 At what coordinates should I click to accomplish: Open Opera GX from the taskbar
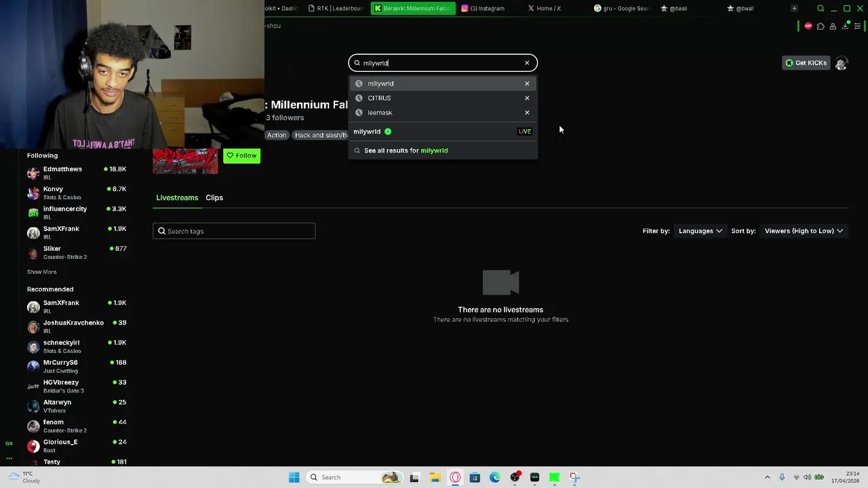(x=455, y=477)
